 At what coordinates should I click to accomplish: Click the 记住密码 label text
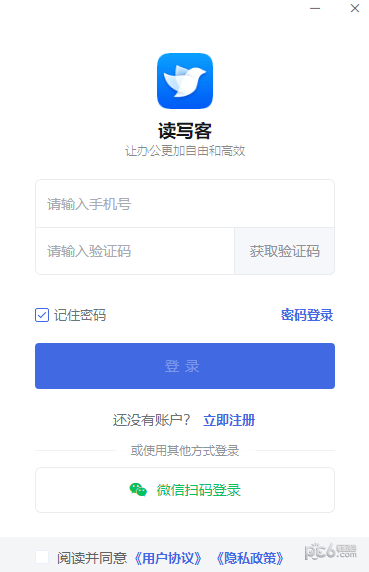(x=80, y=315)
